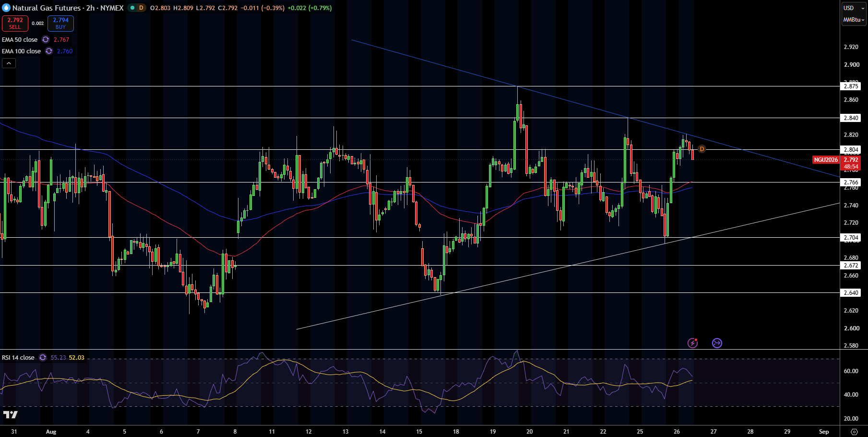Image resolution: width=868 pixels, height=437 pixels.
Task: Click the EMA 50 value 2.767
Action: (x=61, y=40)
